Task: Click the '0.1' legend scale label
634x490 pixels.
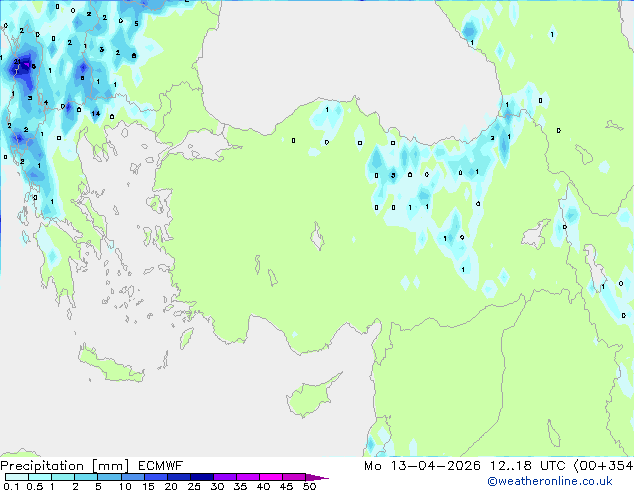Action: (11, 486)
